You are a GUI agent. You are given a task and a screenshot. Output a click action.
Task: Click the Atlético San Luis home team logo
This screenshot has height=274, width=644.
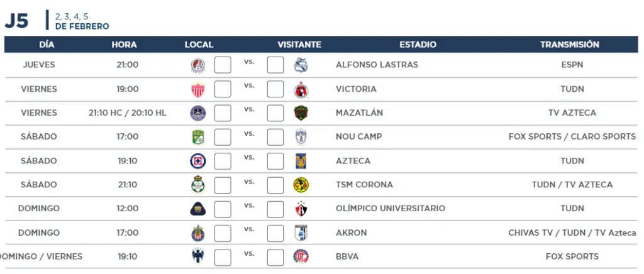point(198,65)
